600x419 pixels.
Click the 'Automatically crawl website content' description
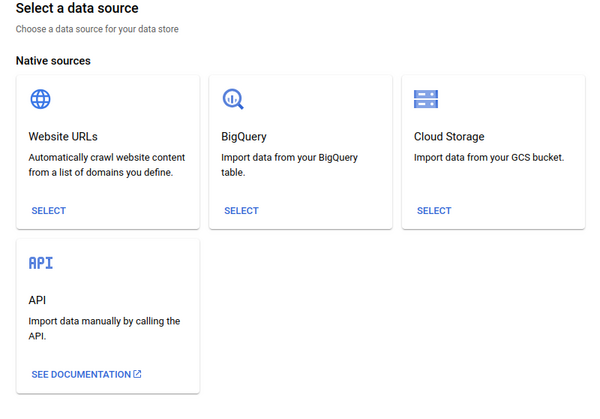coord(107,165)
